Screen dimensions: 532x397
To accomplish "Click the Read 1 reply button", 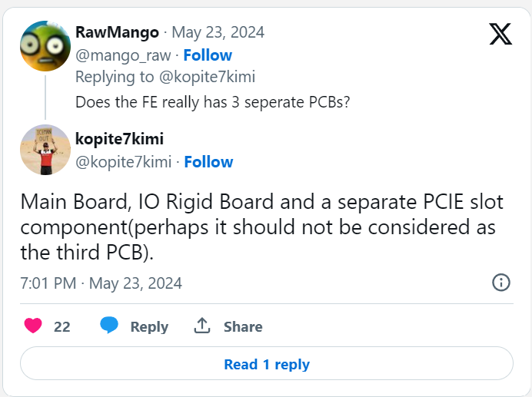I will (267, 363).
